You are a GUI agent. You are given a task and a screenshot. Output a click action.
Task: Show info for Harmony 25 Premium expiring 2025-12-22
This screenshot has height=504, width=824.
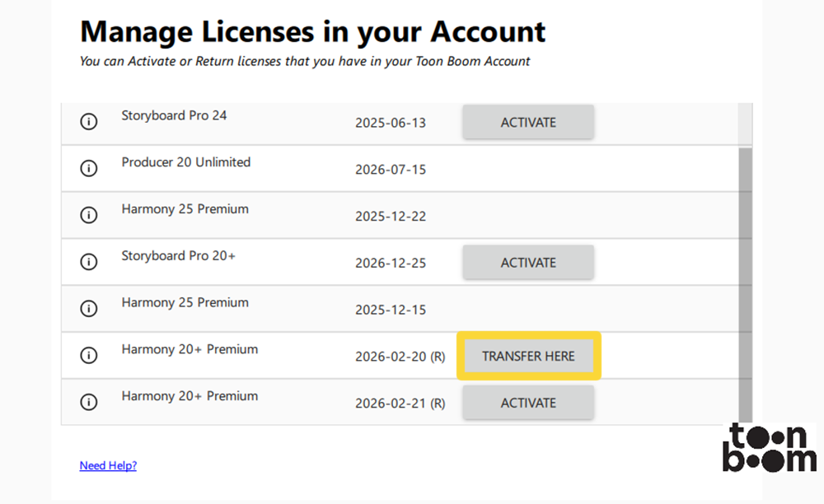pos(88,216)
